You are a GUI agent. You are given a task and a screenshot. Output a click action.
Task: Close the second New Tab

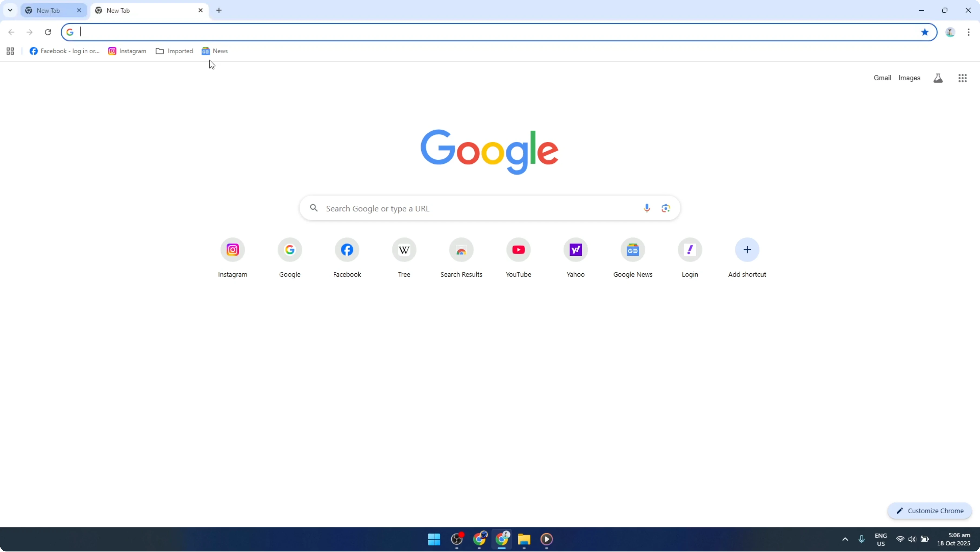(200, 10)
